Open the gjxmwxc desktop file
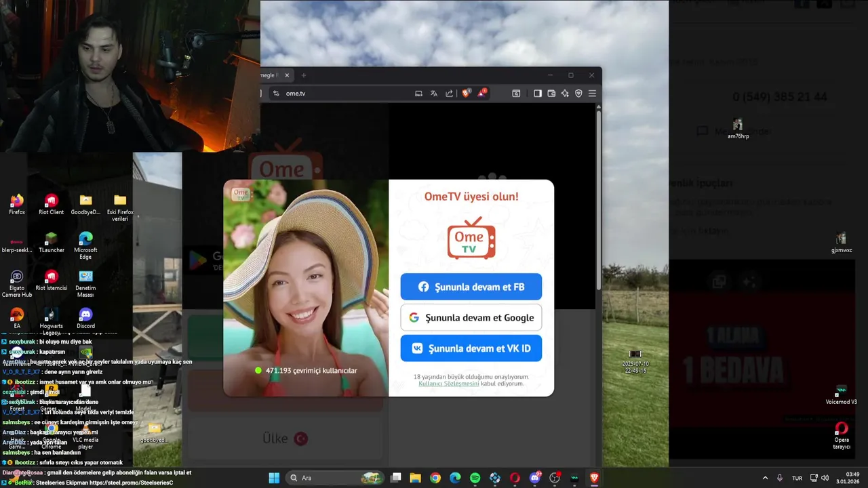 [841, 243]
